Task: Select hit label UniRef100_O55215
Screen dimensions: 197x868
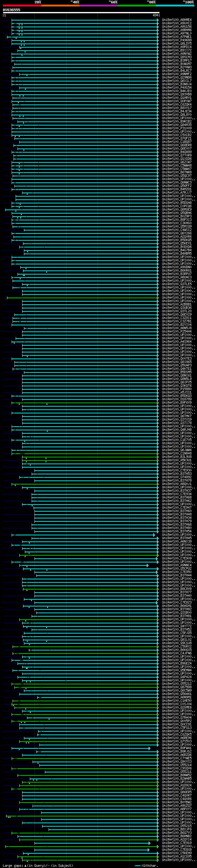Action: click(177, 826)
